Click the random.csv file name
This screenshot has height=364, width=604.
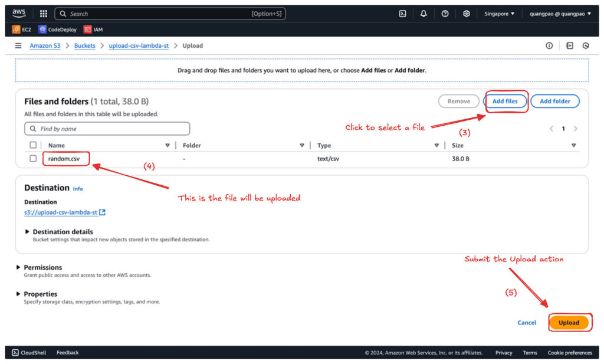click(x=64, y=158)
